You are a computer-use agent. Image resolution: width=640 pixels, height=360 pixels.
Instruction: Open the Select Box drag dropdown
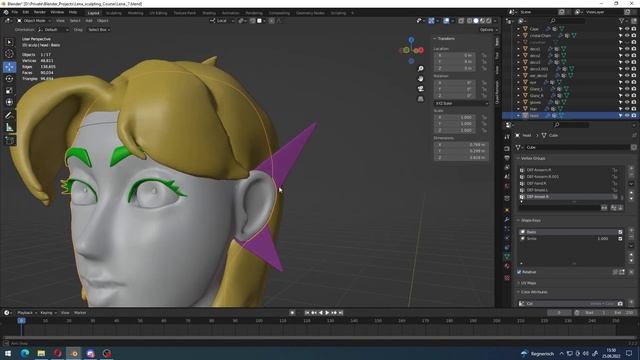99,30
